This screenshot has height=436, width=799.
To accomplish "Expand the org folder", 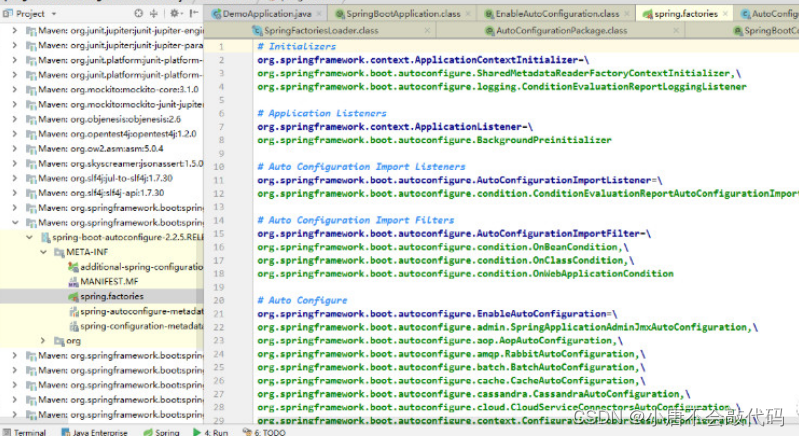I will [x=43, y=340].
